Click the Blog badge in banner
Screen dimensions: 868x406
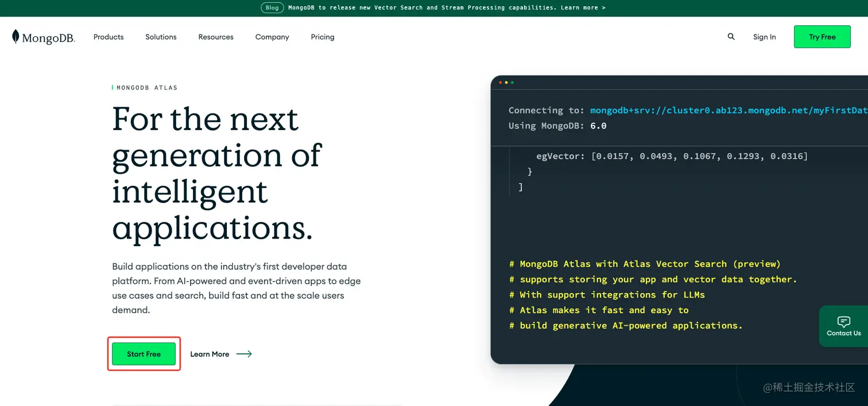[x=272, y=7]
